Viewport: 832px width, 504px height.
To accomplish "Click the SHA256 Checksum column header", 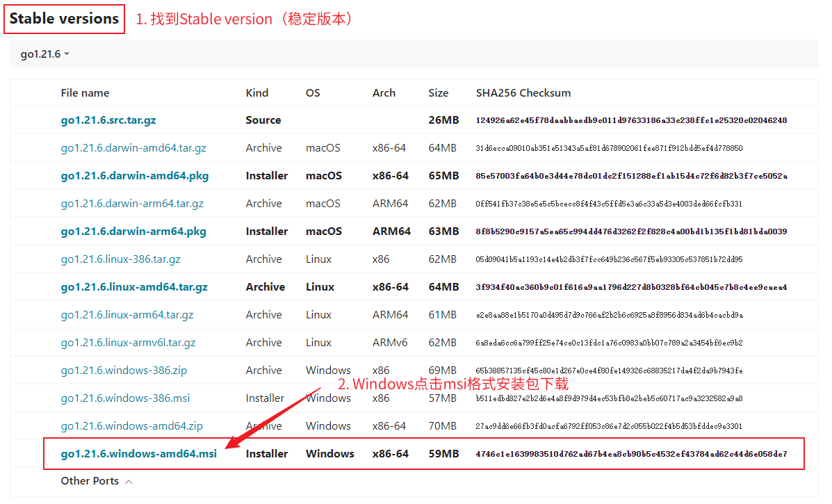I will pyautogui.click(x=523, y=93).
